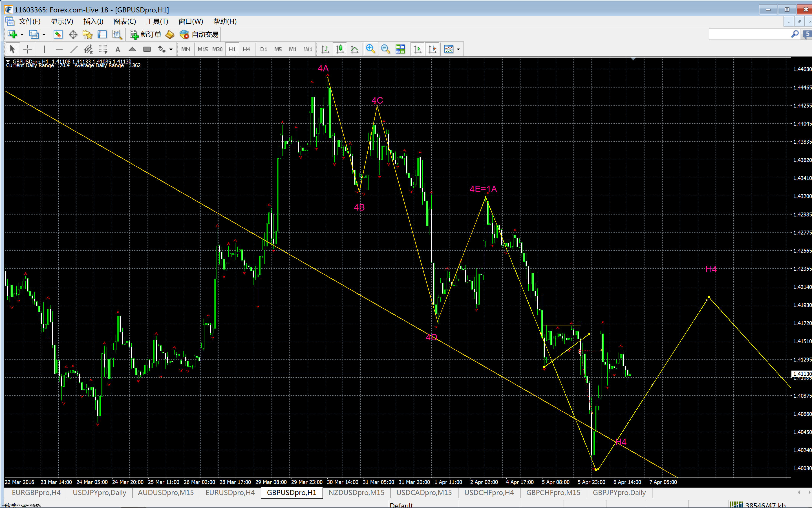Open the new chart icon

point(12,34)
